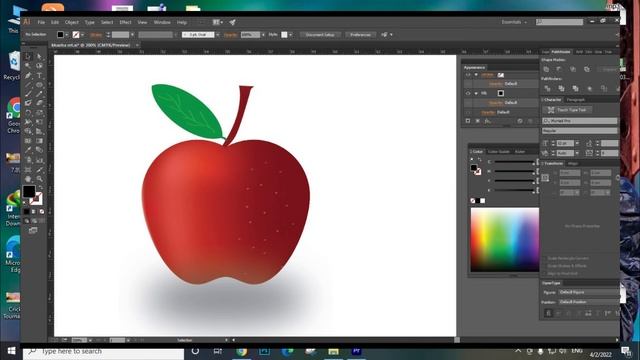
Task: Select the Line Segment tool
Action: 28,85
